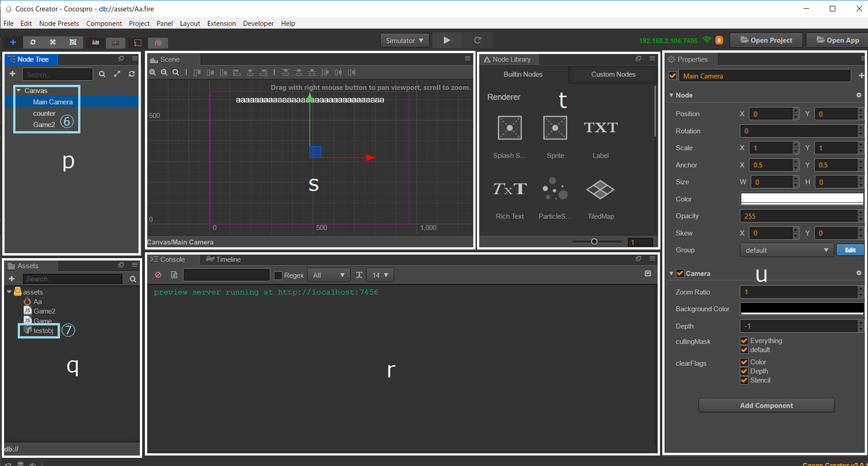Refresh the Node Tree panel
Screen dimensions: 868x466
(132, 74)
